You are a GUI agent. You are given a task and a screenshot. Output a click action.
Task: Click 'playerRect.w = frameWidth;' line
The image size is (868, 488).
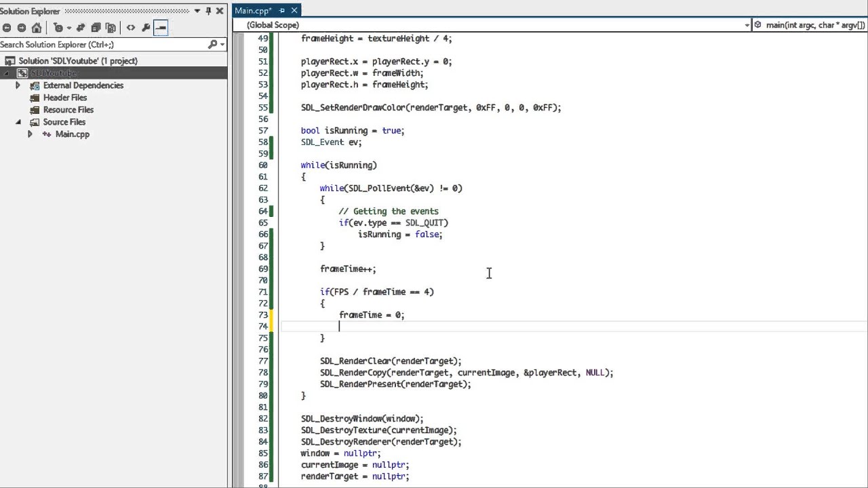tap(362, 73)
